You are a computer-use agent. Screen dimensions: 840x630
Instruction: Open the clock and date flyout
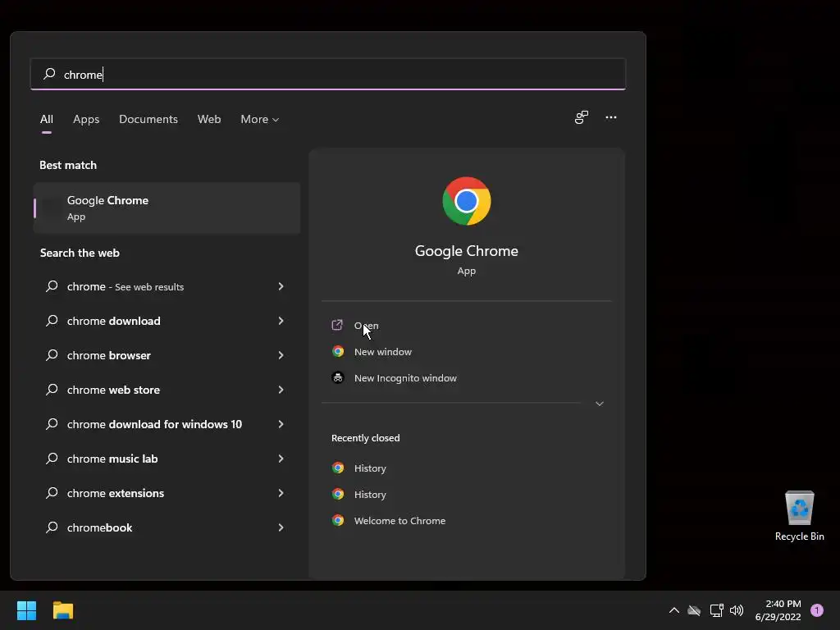[778, 610]
